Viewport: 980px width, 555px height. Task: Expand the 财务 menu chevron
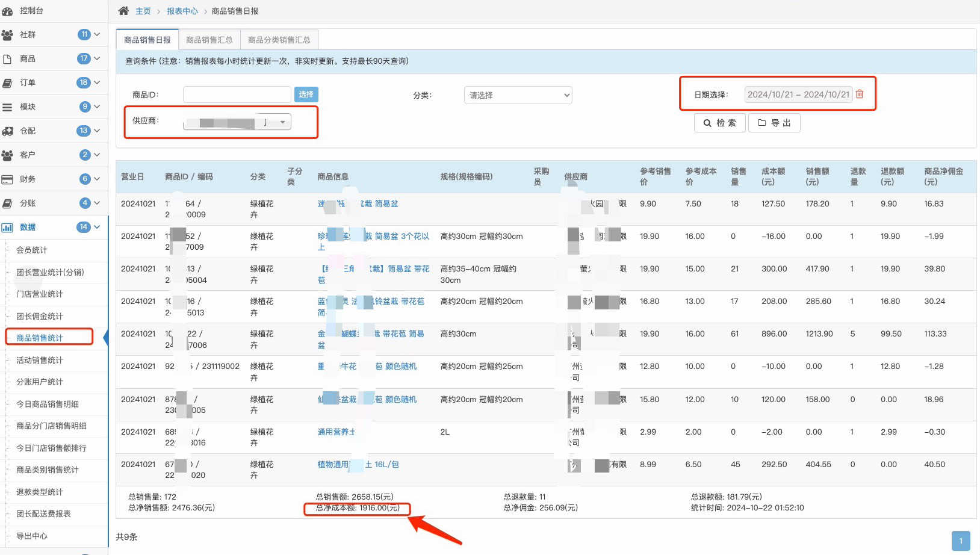click(97, 179)
